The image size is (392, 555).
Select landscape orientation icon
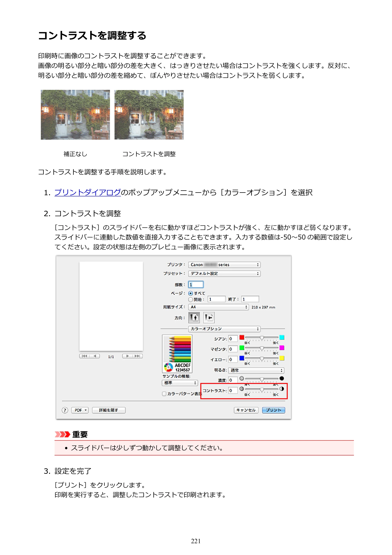coord(209,317)
